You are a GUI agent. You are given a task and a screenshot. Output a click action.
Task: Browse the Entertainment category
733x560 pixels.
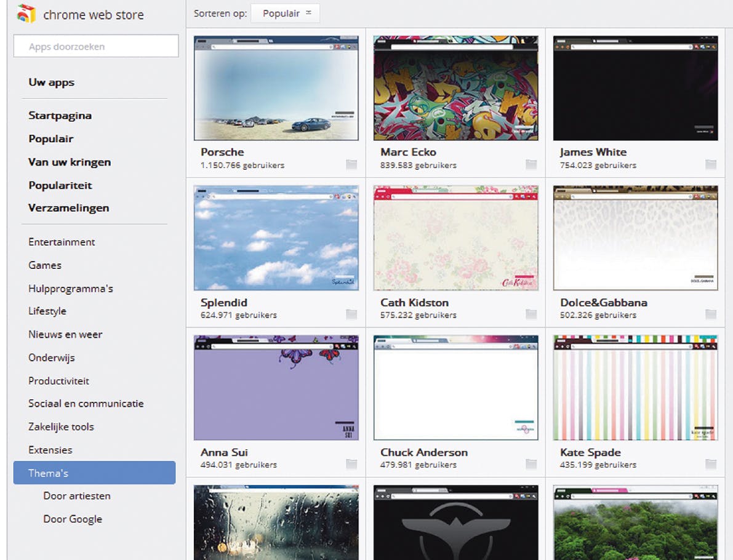(62, 242)
